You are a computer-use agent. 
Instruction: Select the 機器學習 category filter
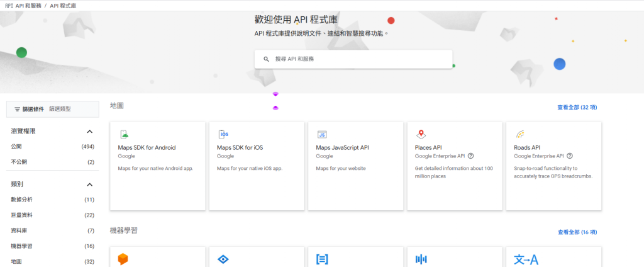(x=53, y=246)
